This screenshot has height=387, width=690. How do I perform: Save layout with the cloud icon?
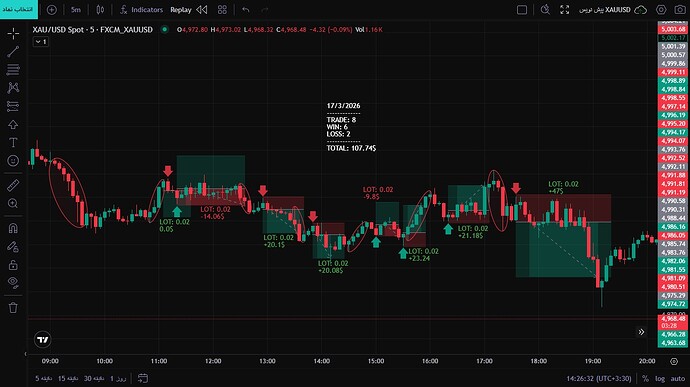(640, 10)
